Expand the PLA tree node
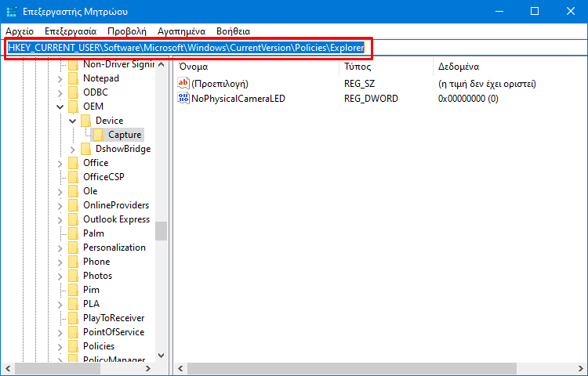 pyautogui.click(x=60, y=305)
